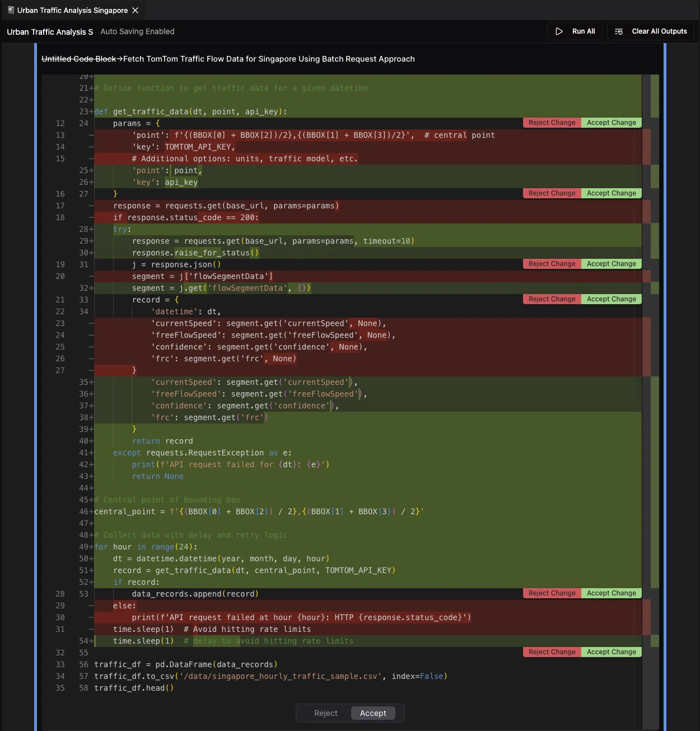
Task: Accept change for the params block
Action: (611, 122)
